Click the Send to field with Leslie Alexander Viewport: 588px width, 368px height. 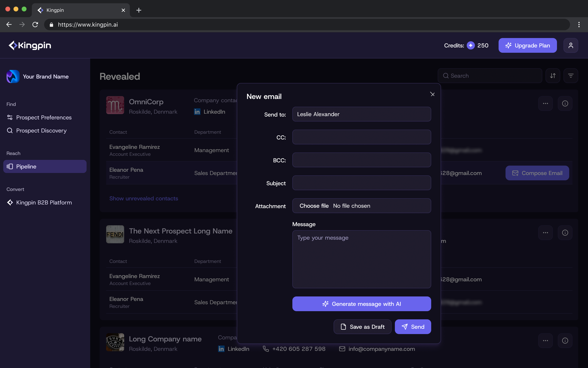coord(362,114)
